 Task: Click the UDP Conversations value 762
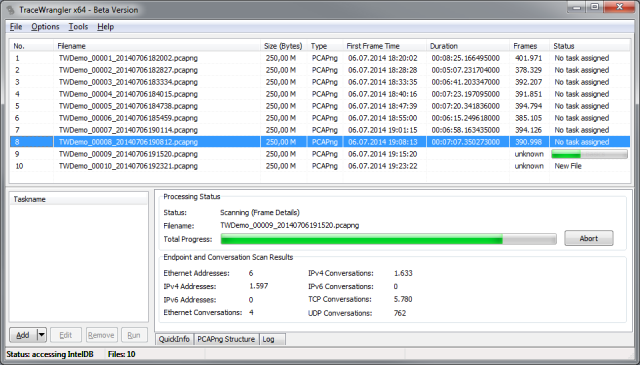pyautogui.click(x=400, y=313)
